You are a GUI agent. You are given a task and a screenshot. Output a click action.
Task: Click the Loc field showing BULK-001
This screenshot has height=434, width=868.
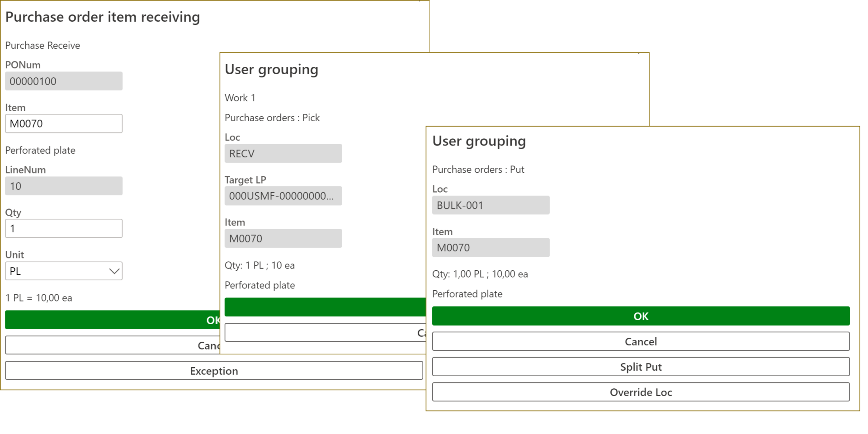click(x=491, y=205)
